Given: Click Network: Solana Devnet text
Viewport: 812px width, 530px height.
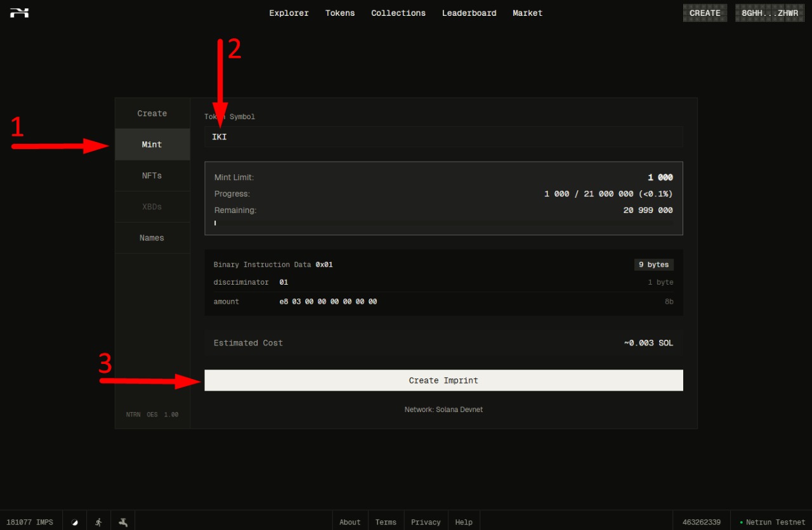Looking at the screenshot, I should pos(443,410).
